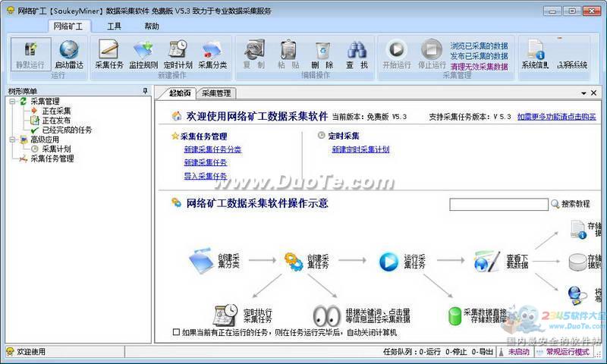The image size is (607, 364).
Task: Select 正在采集 in the tree
Action: pos(56,111)
